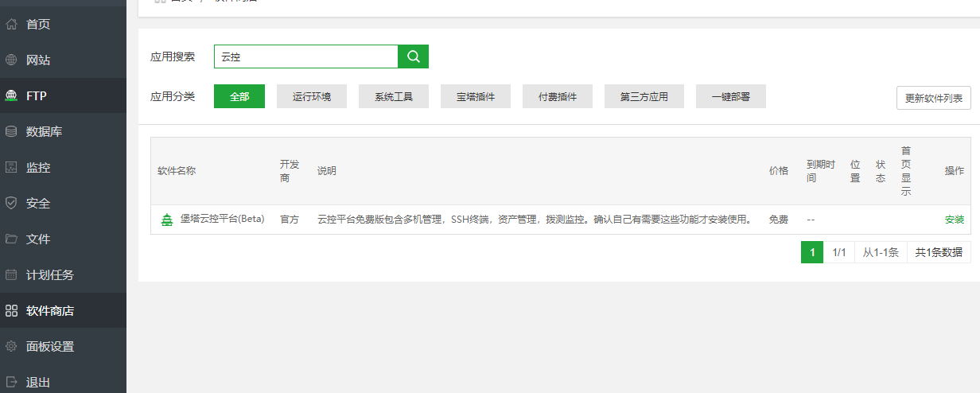This screenshot has height=393, width=980.
Task: Click the 说明 column header
Action: click(x=327, y=171)
